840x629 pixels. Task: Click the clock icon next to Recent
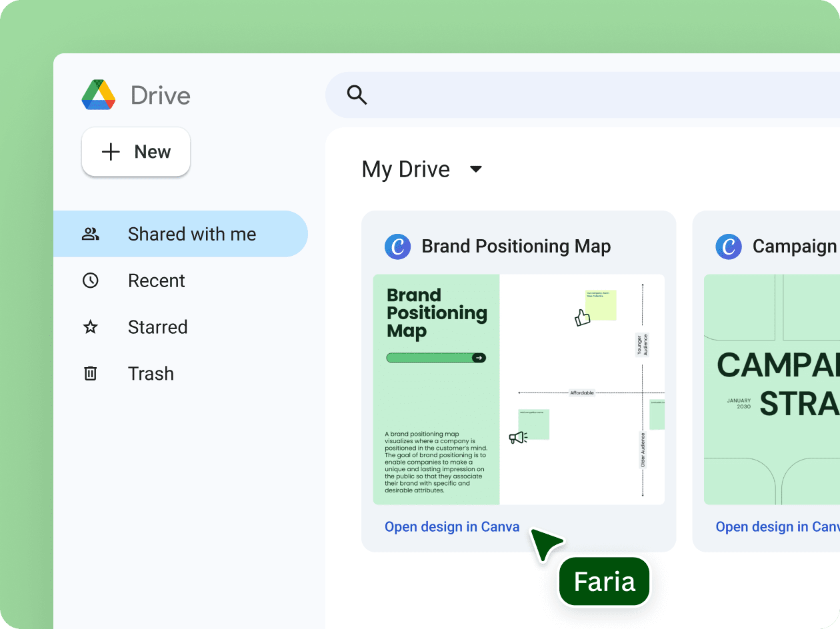tap(90, 281)
